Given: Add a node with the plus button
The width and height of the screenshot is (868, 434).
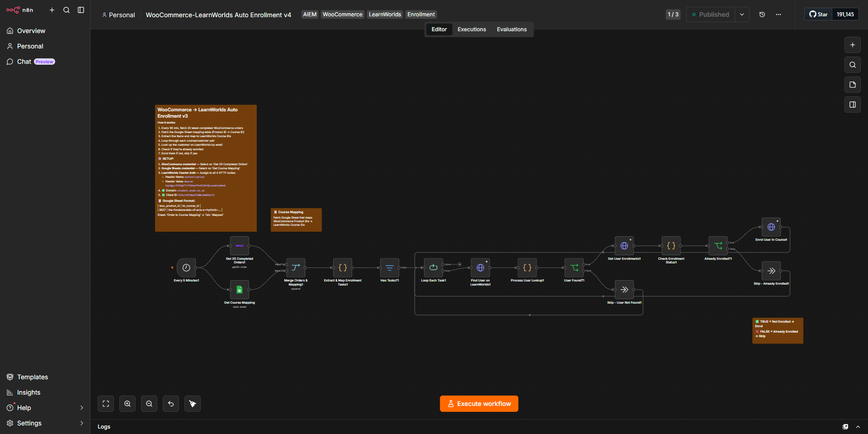Looking at the screenshot, I should click(x=853, y=45).
